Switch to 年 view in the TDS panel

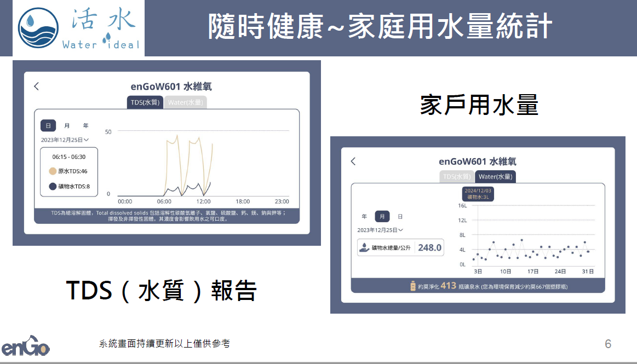(x=85, y=126)
